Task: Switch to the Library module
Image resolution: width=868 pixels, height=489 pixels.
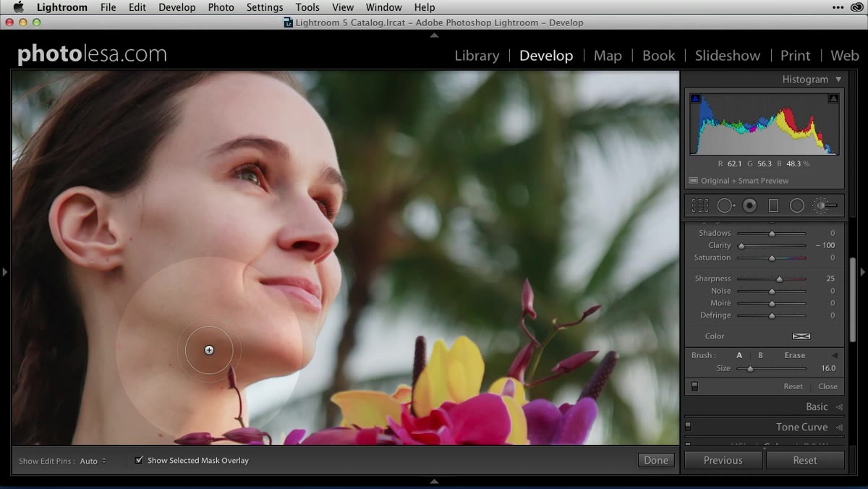Action: pos(477,56)
